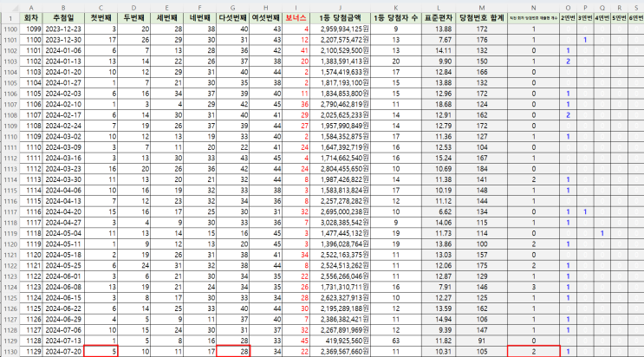Click the sum cell showing 91
Image resolution: width=644 pixels, height=357 pixels.
click(481, 341)
